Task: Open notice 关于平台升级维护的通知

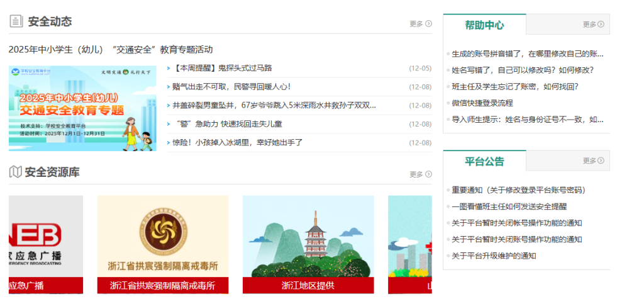Action: tap(494, 256)
